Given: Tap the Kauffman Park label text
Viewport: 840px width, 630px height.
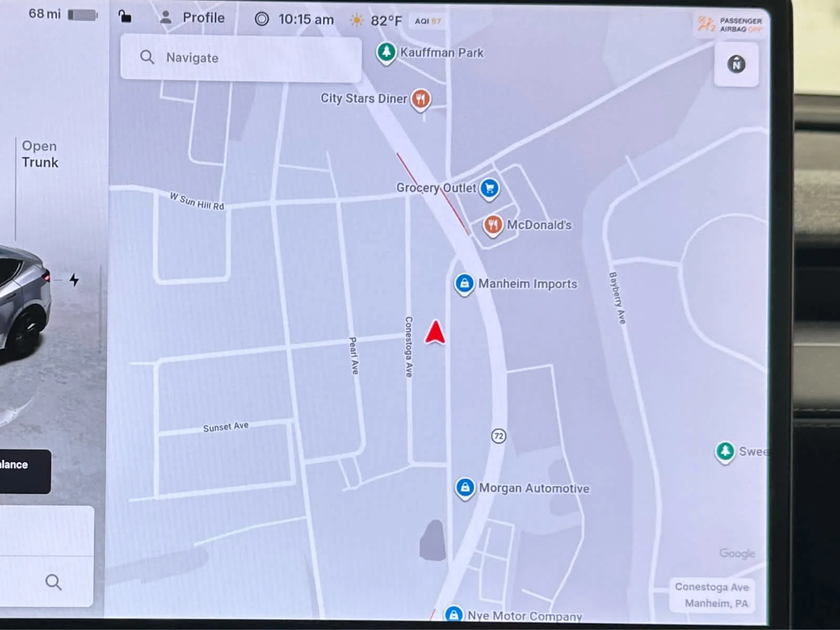Looking at the screenshot, I should pos(442,52).
